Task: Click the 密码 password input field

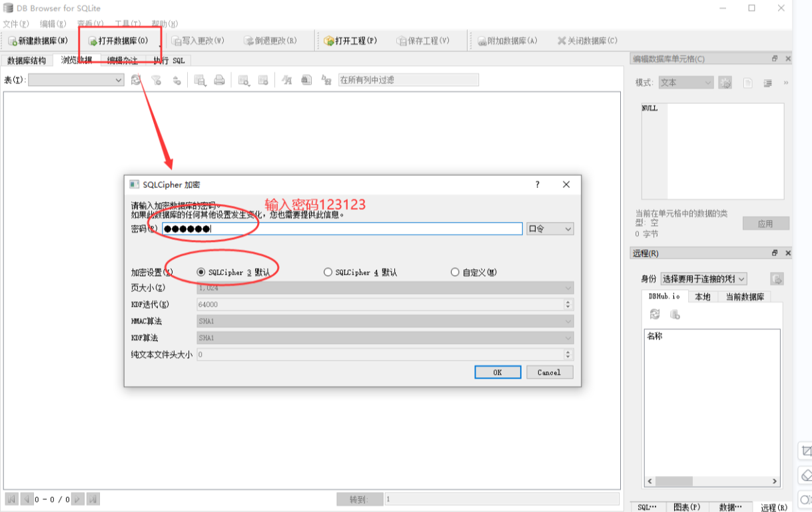Action: tap(342, 229)
